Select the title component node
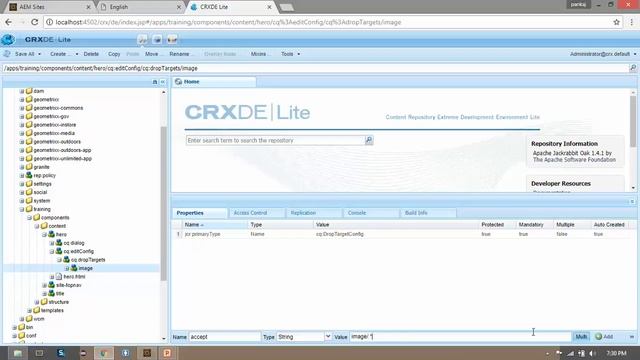This screenshot has width=640, height=360. point(60,293)
